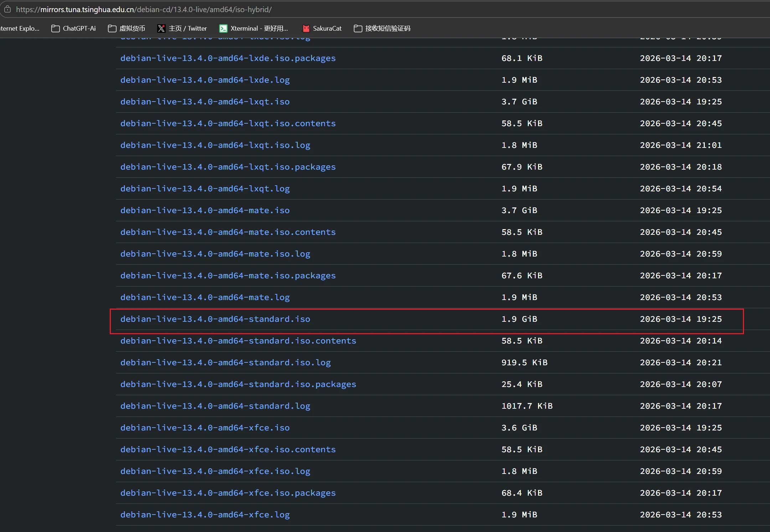
Task: Open the Xterminal bookmark
Action: 254,29
